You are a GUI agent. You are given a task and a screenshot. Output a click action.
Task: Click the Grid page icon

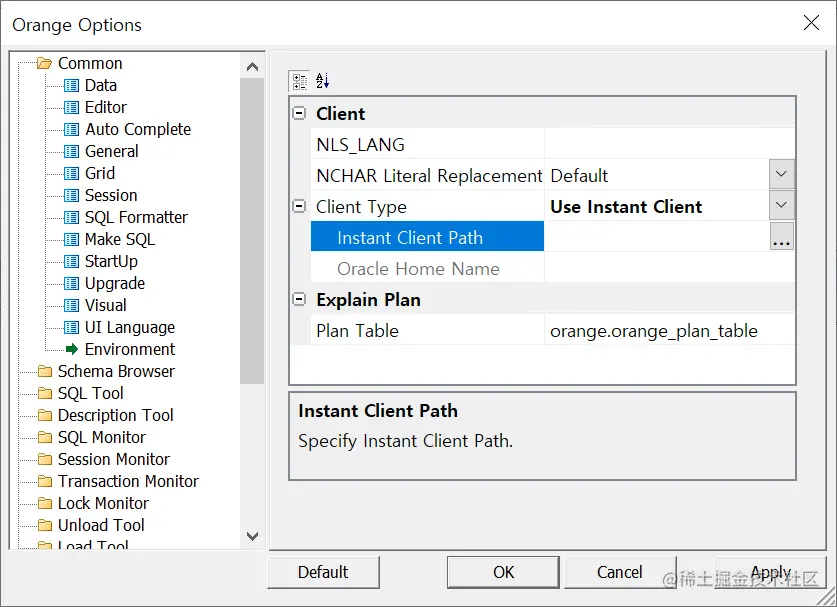point(72,174)
